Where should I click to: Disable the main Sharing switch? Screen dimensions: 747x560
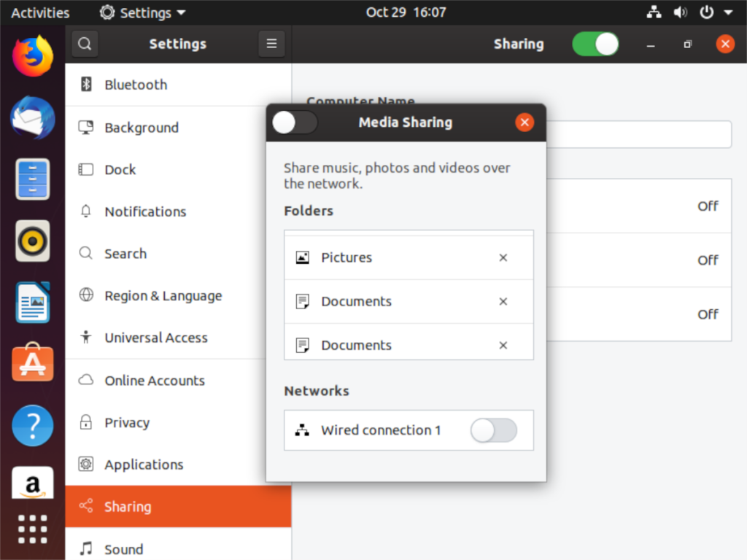point(595,44)
